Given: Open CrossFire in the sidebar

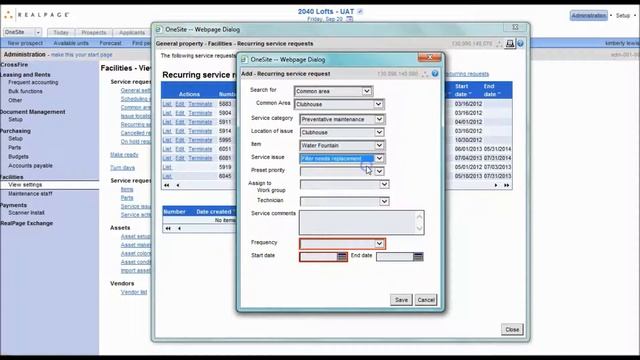Looking at the screenshot, I should (x=14, y=65).
